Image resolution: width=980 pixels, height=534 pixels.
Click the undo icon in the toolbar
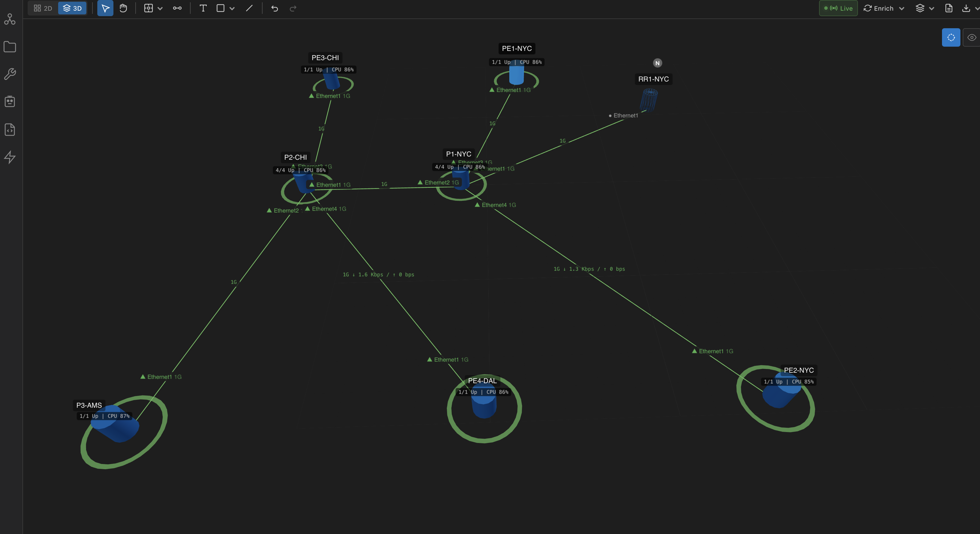(275, 8)
